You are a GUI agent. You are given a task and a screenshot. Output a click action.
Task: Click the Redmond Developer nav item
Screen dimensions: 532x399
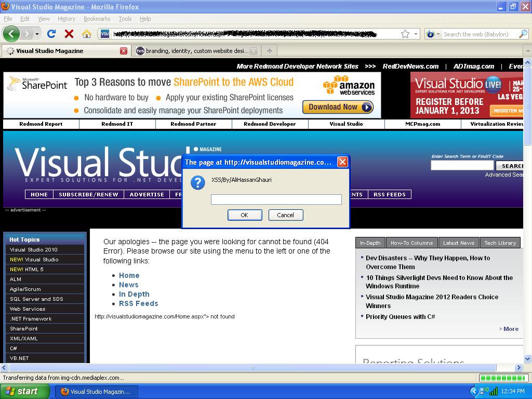pos(270,124)
